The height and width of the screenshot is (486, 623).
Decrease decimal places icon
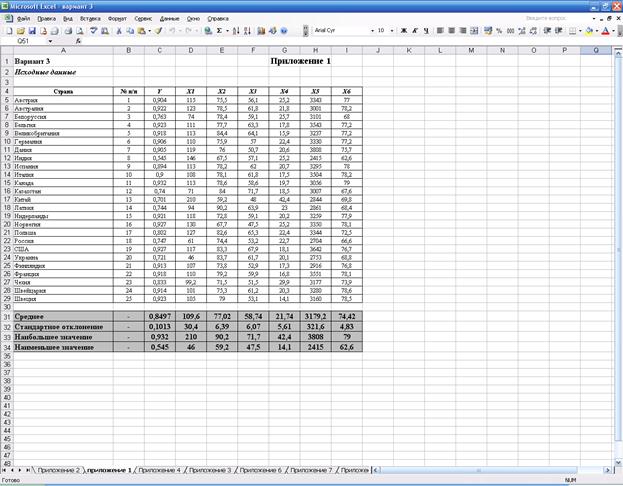(x=533, y=31)
